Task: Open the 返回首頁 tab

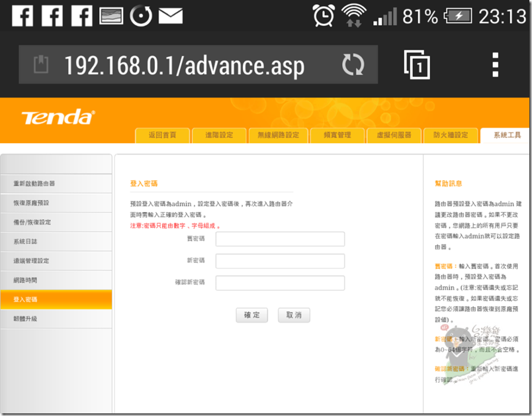Action: [163, 135]
